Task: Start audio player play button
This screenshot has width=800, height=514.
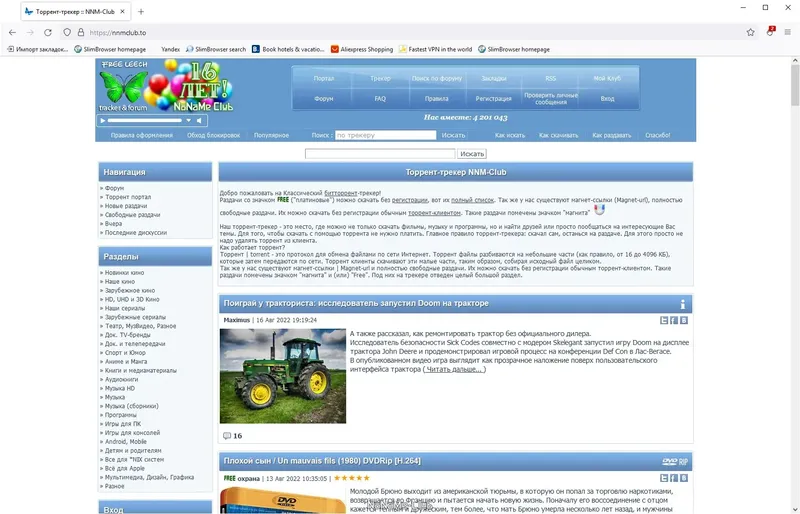Action: [x=103, y=120]
